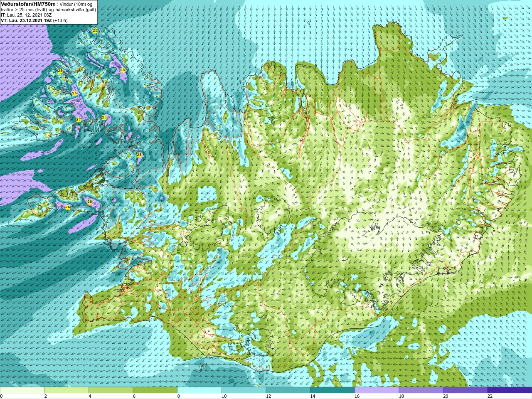The image size is (532, 399).
Task: Click the legend scale label "14"
Action: [313, 396]
